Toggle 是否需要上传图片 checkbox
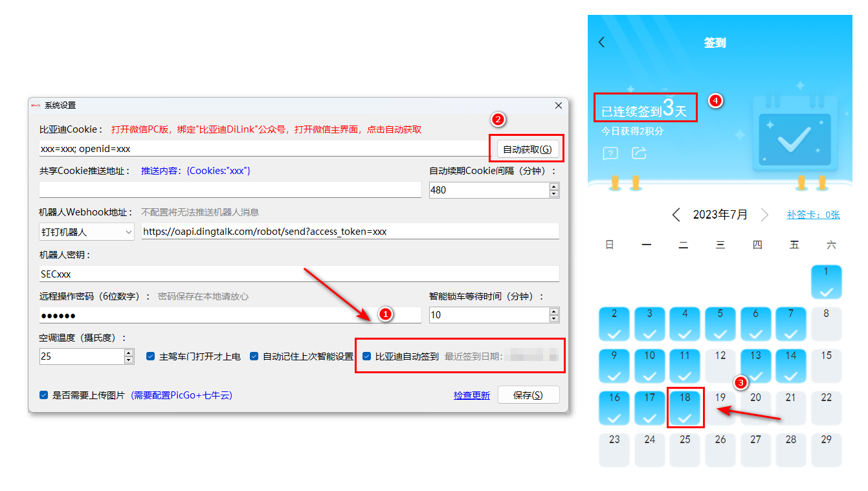This screenshot has width=868, height=491. point(44,395)
